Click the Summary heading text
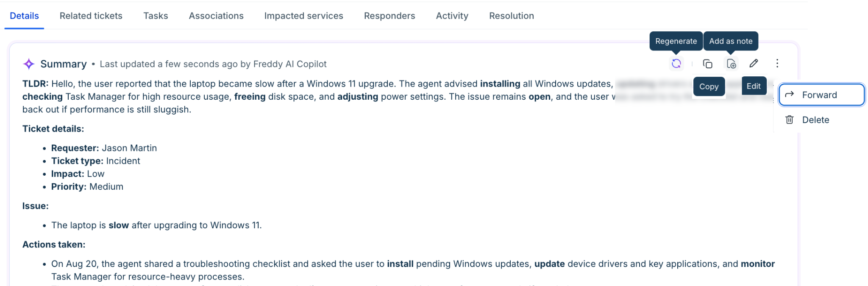The image size is (868, 286). tap(64, 64)
